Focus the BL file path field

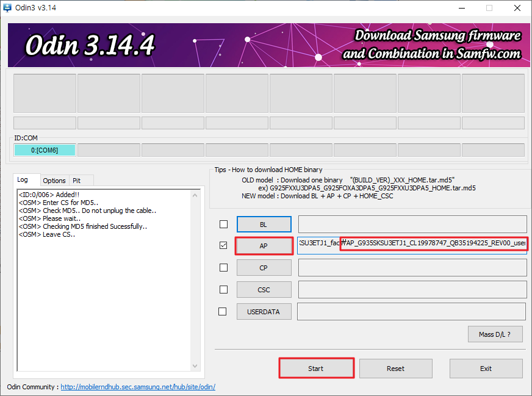(412, 224)
